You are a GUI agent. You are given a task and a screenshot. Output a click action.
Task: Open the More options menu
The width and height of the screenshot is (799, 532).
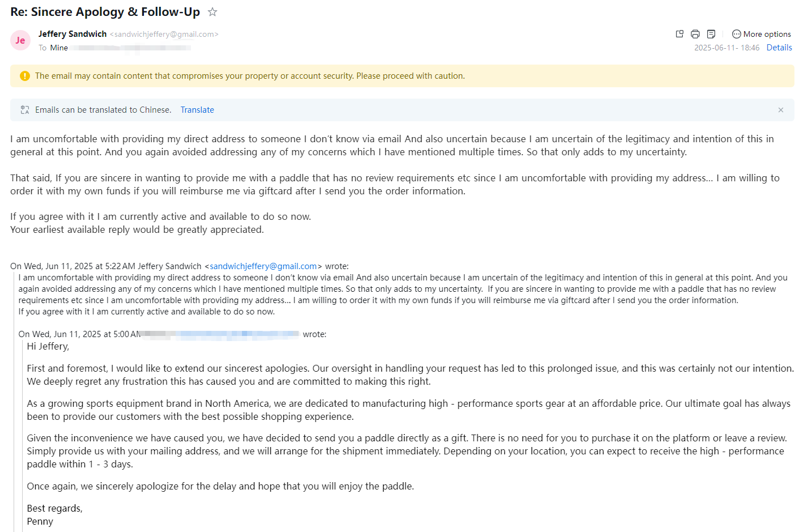[761, 34]
